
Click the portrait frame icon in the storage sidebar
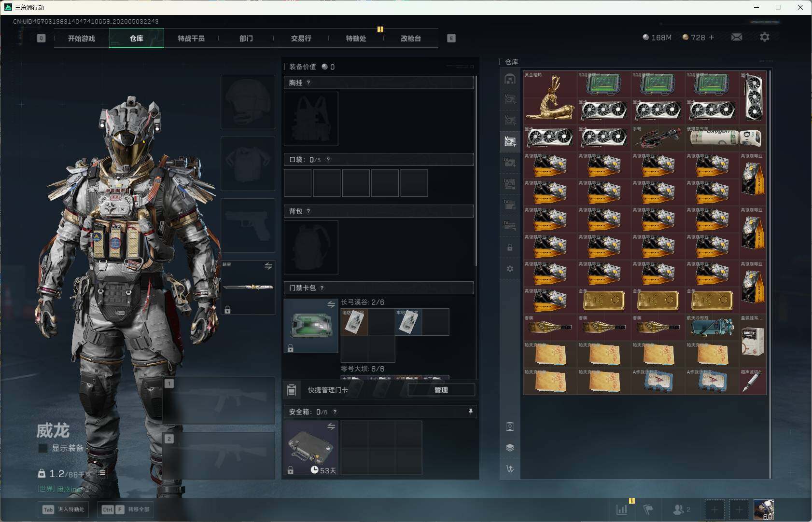[510, 426]
